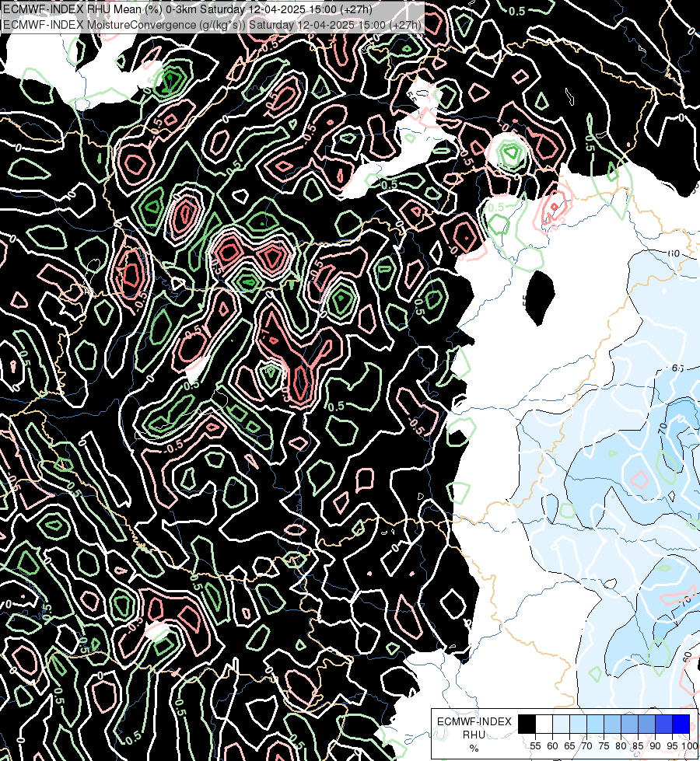Click the '%' unit label in legend
The height and width of the screenshot is (761, 700).
click(474, 749)
